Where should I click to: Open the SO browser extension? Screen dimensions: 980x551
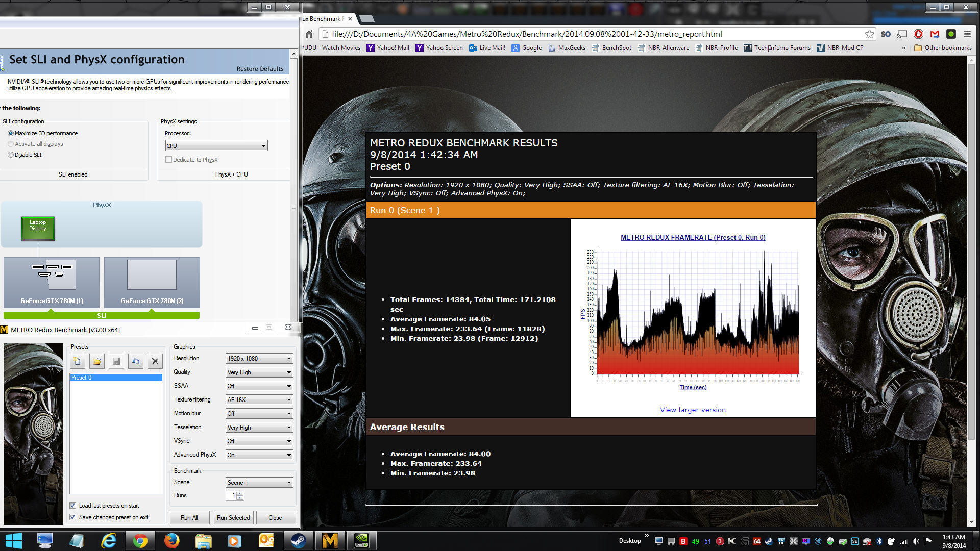(886, 34)
